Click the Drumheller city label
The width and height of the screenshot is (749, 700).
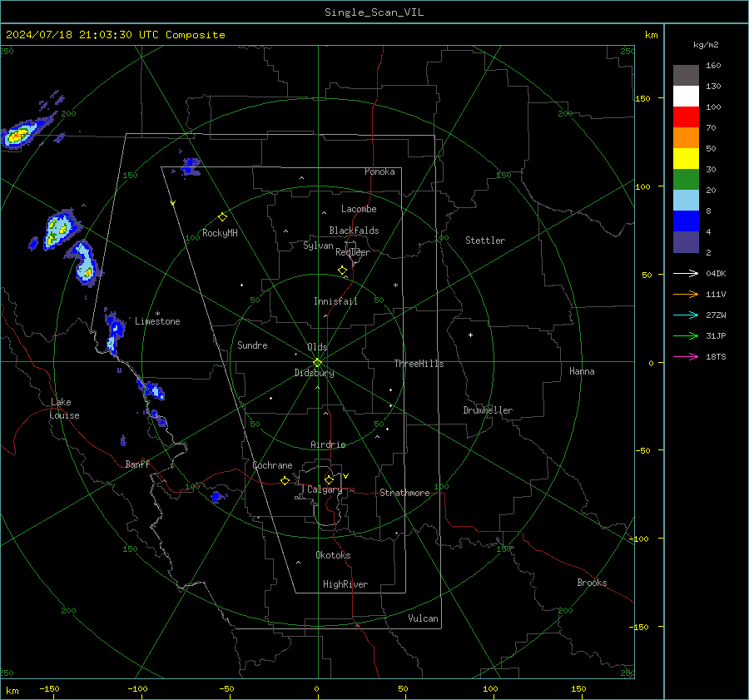(x=488, y=410)
